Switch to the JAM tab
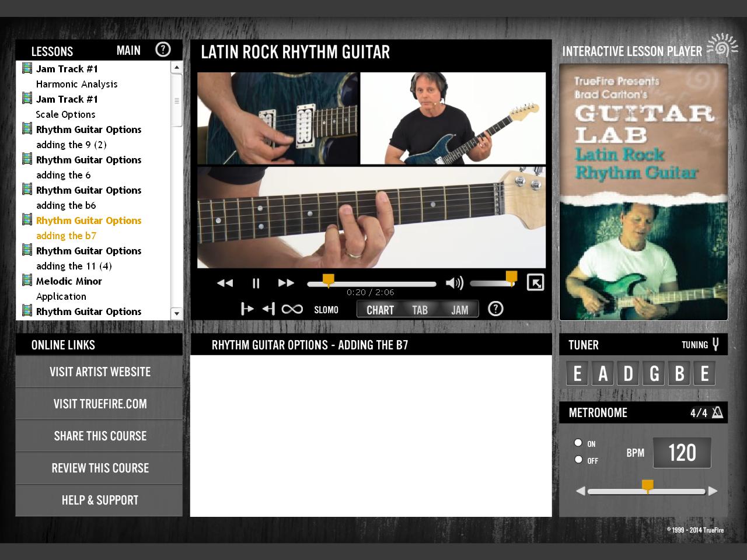 click(459, 310)
